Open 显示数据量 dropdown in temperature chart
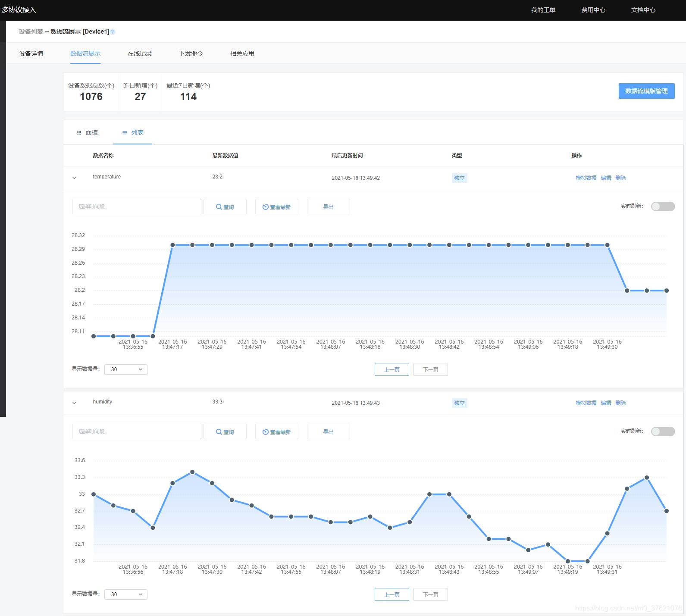The height and width of the screenshot is (616, 686). 126,369
